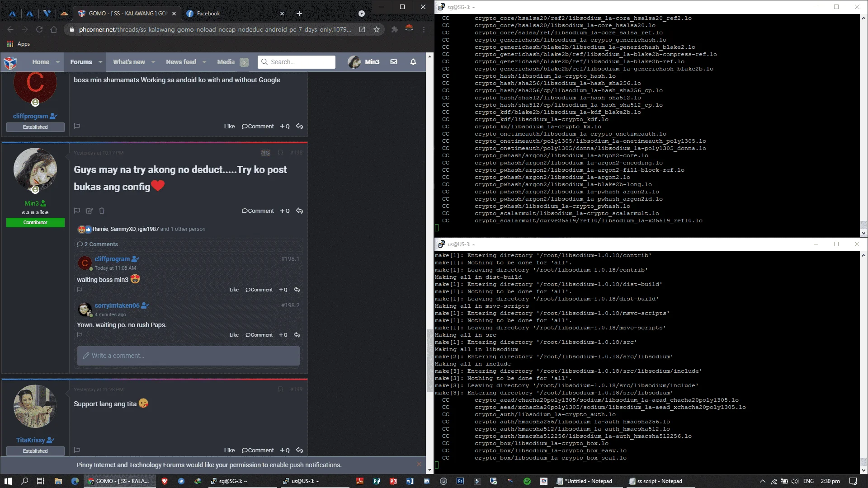The image size is (868, 488).
Task: Open the Windows Start menu
Action: click(8, 481)
